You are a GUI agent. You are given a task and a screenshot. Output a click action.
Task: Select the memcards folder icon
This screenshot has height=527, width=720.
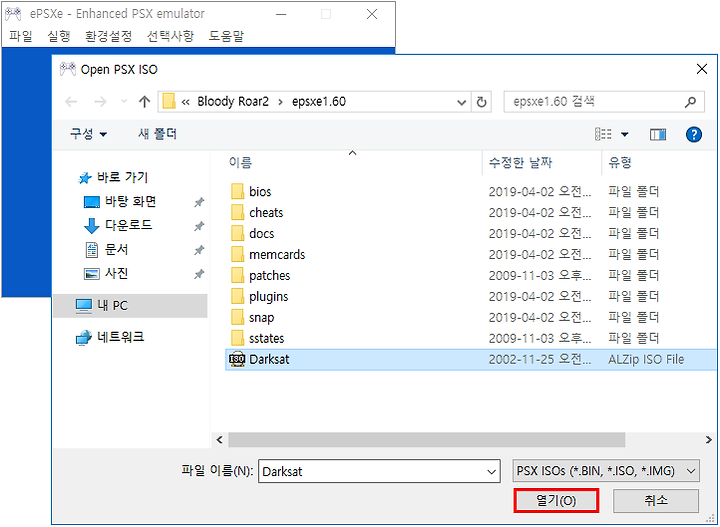(237, 254)
